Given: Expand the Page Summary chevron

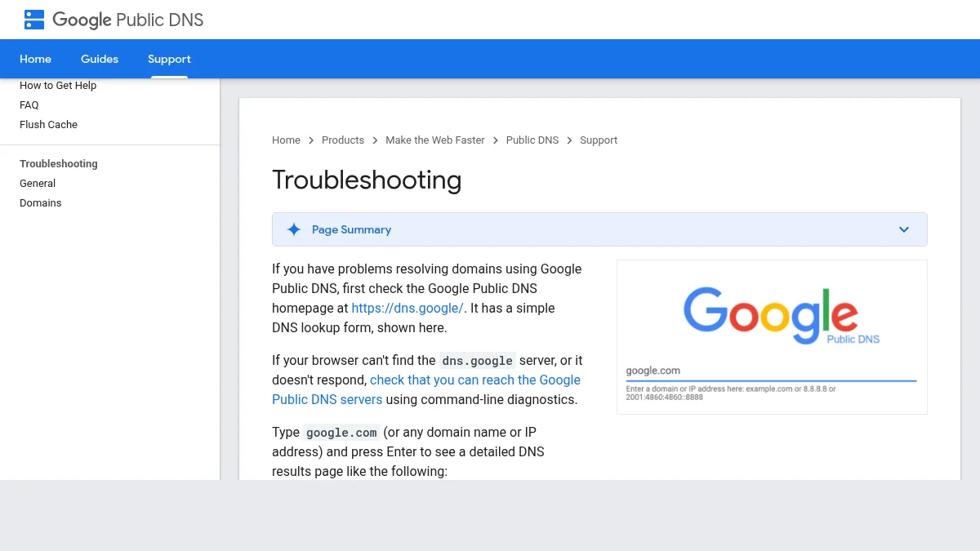Looking at the screenshot, I should pyautogui.click(x=904, y=229).
